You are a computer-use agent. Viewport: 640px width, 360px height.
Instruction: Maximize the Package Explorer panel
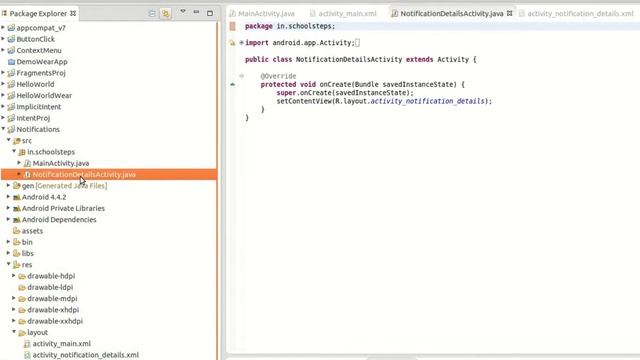pos(210,13)
